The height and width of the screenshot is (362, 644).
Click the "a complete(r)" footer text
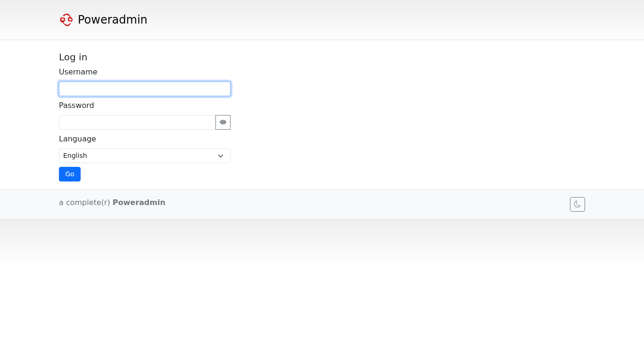(84, 203)
